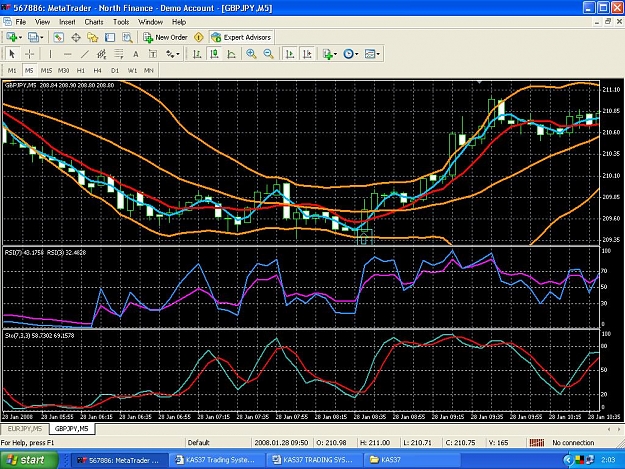The height and width of the screenshot is (469, 625).
Task: Open the File menu
Action: (x=20, y=22)
